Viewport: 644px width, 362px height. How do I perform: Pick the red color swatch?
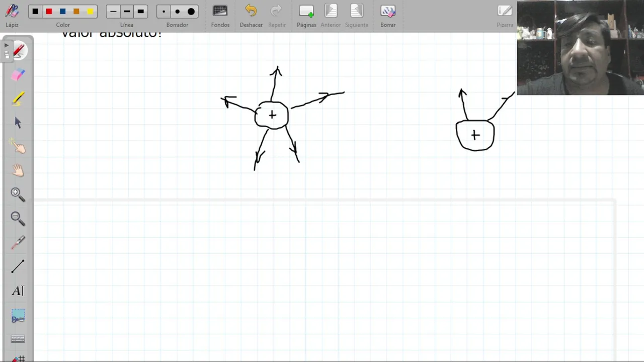pyautogui.click(x=49, y=12)
